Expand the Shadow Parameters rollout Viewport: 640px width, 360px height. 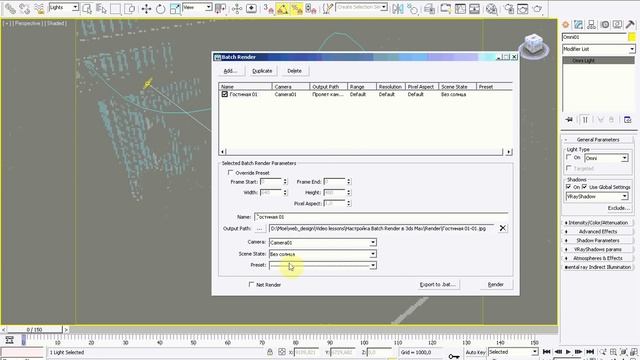click(x=598, y=241)
